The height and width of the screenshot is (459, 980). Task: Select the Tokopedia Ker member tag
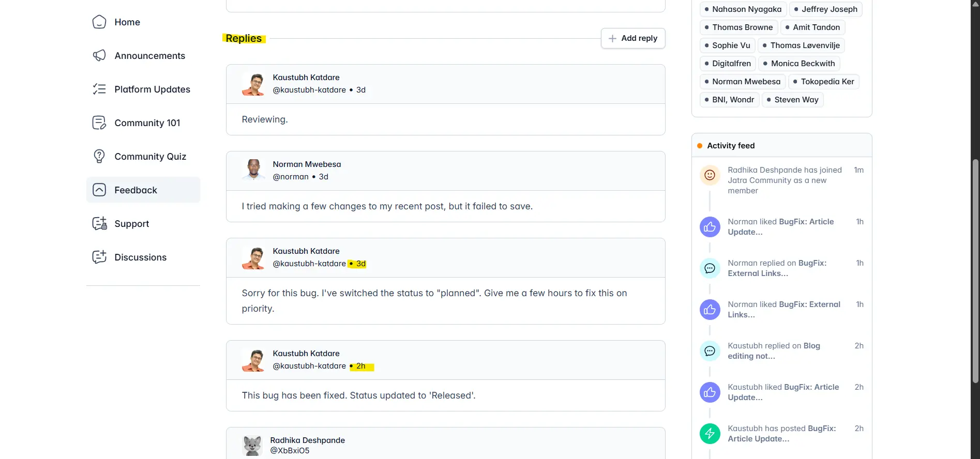coord(823,82)
